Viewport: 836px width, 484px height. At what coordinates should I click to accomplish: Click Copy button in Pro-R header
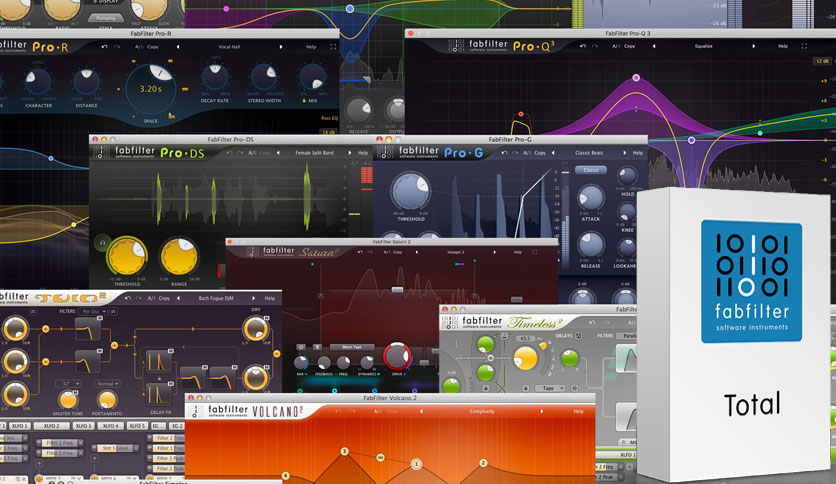(x=152, y=47)
